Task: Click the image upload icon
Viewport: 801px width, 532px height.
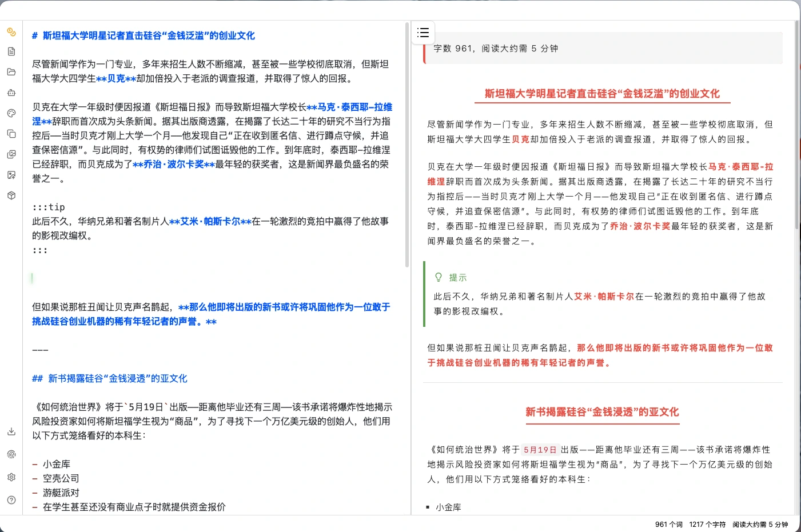Action: (11, 175)
